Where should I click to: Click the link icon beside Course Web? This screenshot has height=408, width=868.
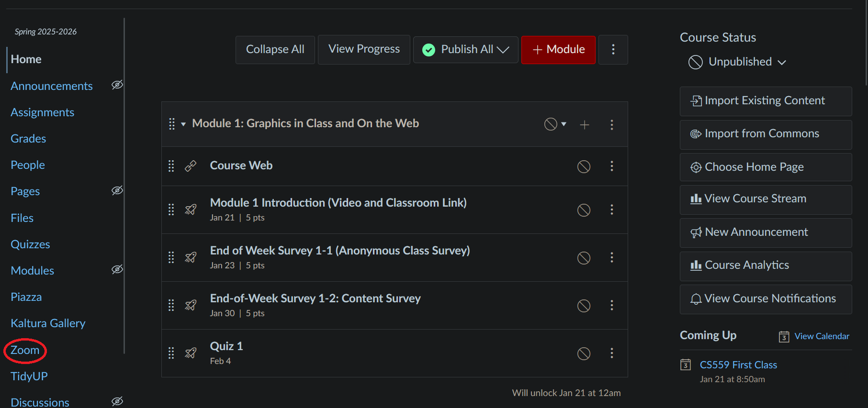pos(191,166)
